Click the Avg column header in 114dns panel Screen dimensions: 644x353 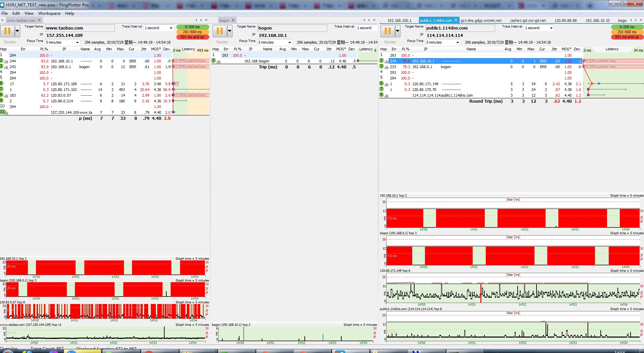(508, 49)
